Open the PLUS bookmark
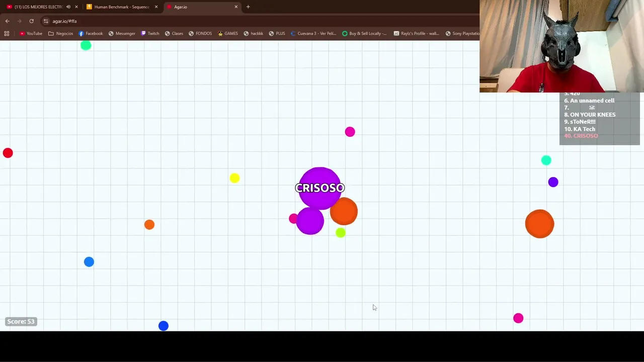The image size is (644, 362). click(x=277, y=34)
